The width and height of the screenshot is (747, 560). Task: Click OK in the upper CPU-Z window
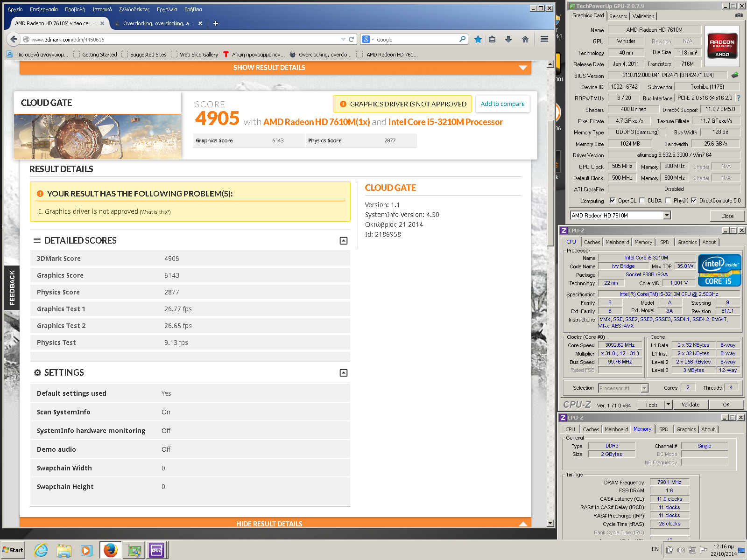(x=726, y=405)
